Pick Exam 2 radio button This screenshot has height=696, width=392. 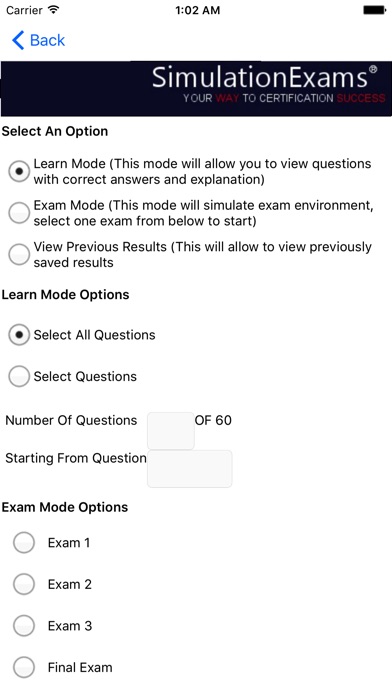coord(24,584)
